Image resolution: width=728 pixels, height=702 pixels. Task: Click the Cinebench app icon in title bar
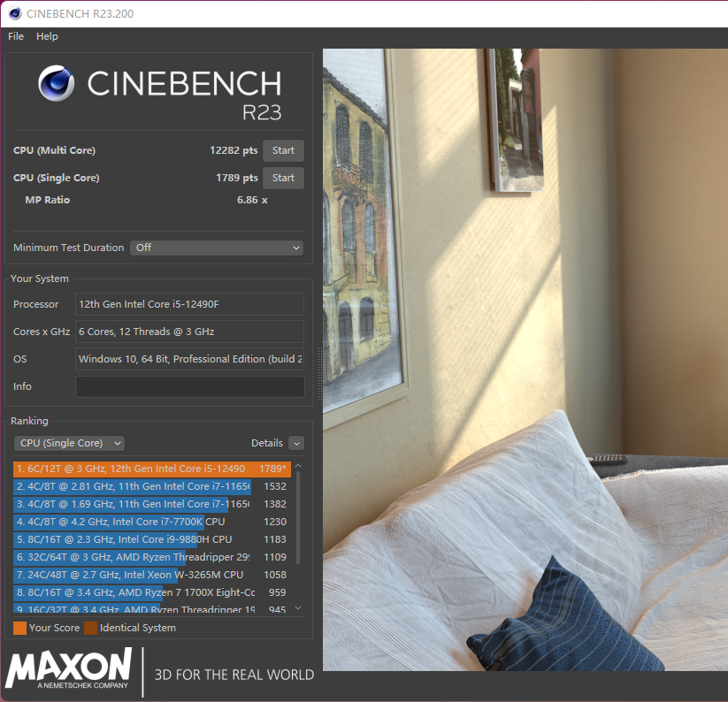tap(15, 13)
